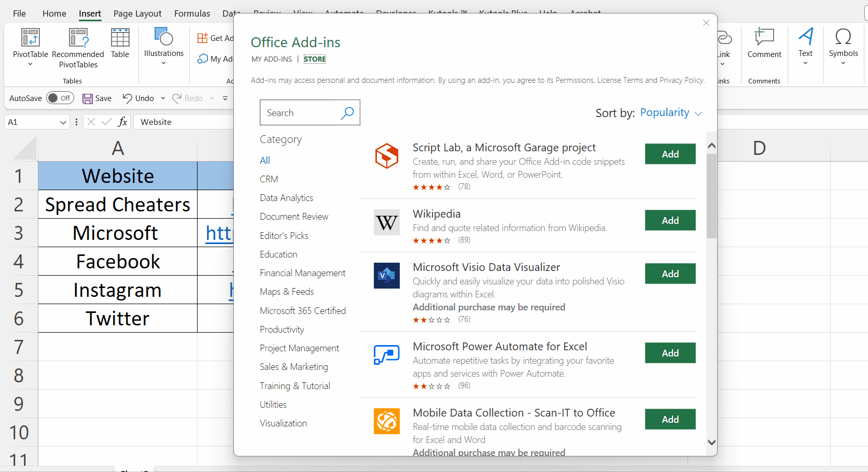This screenshot has height=472, width=868.
Task: Select the Financial Management category
Action: (x=302, y=273)
